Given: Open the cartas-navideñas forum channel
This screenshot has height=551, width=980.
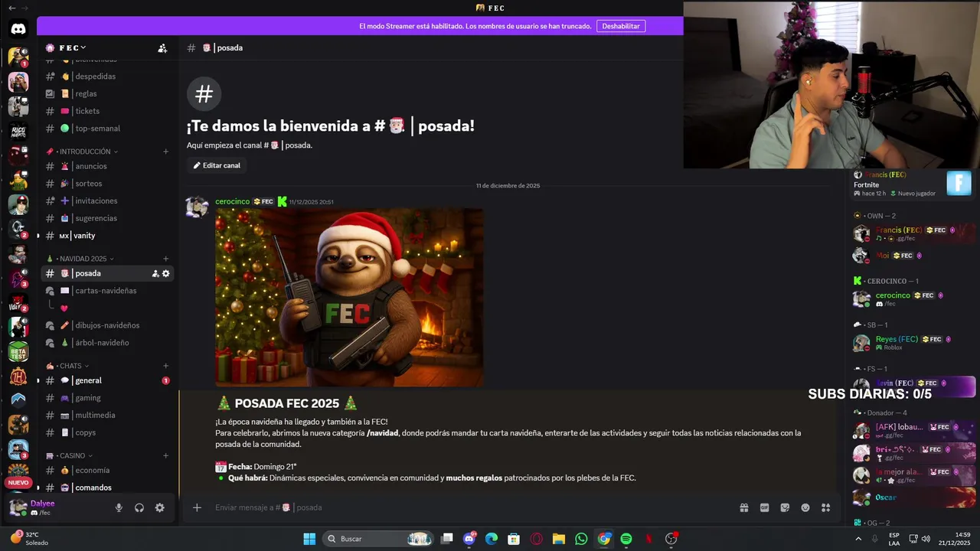Looking at the screenshot, I should pos(107,291).
